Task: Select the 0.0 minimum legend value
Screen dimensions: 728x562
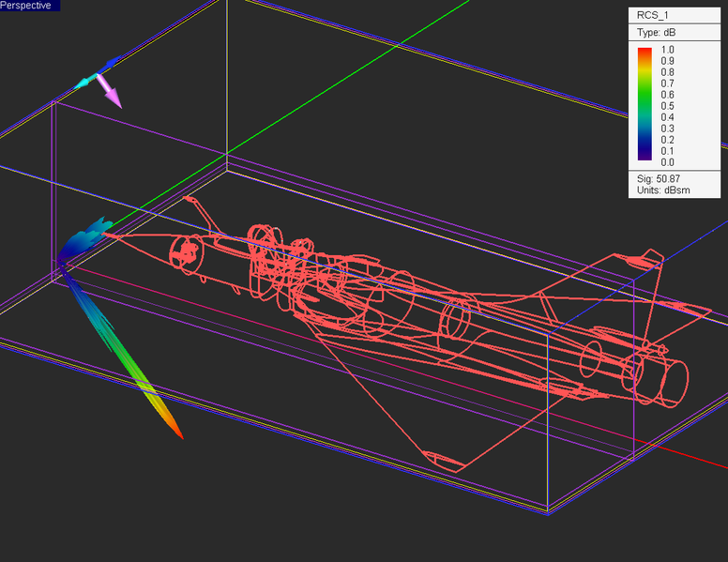Action: point(667,162)
